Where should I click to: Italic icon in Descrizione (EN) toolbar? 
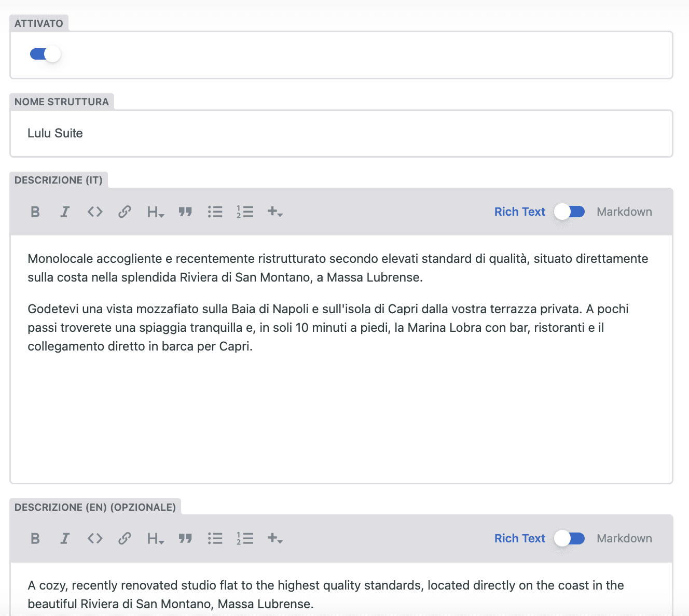coord(65,538)
